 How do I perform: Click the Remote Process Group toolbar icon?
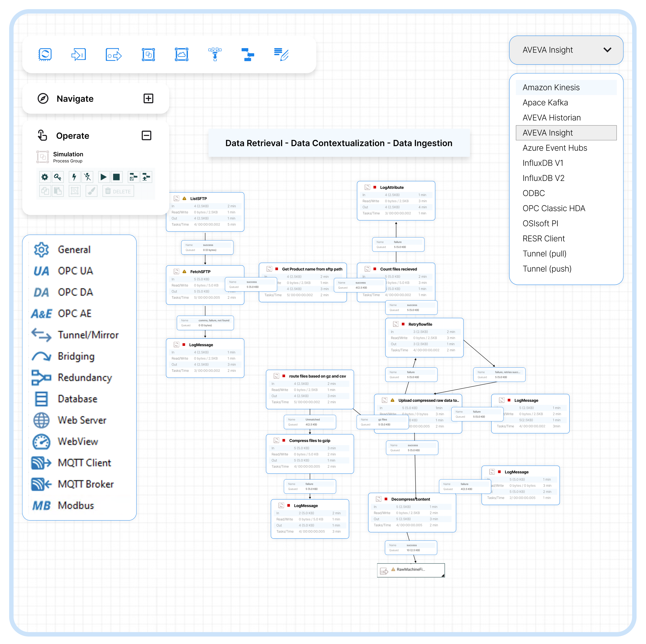[182, 54]
